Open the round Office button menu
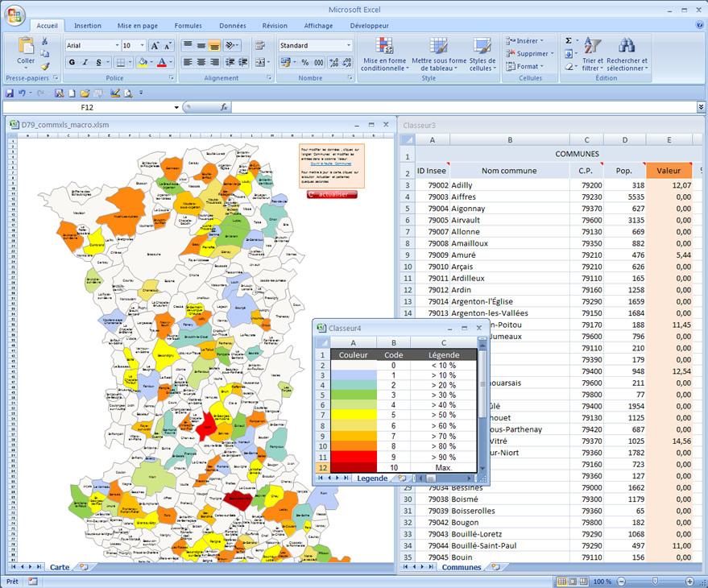This screenshot has height=588, width=708. (14, 15)
